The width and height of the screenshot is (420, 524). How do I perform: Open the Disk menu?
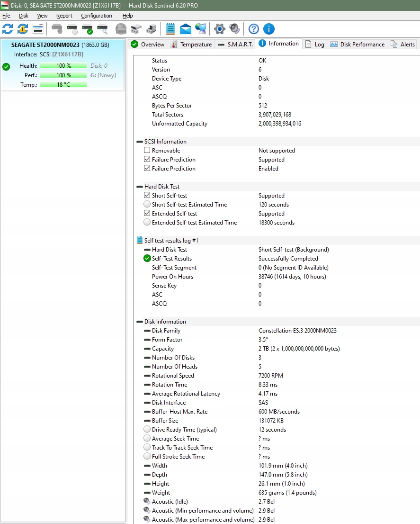point(23,16)
